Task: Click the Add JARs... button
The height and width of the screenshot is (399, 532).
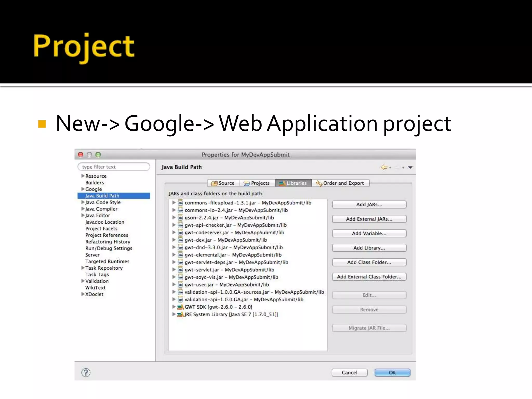Action: coord(369,205)
